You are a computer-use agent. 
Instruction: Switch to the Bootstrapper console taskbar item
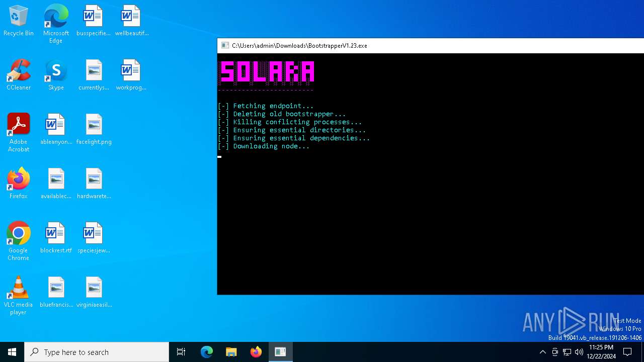pos(280,352)
